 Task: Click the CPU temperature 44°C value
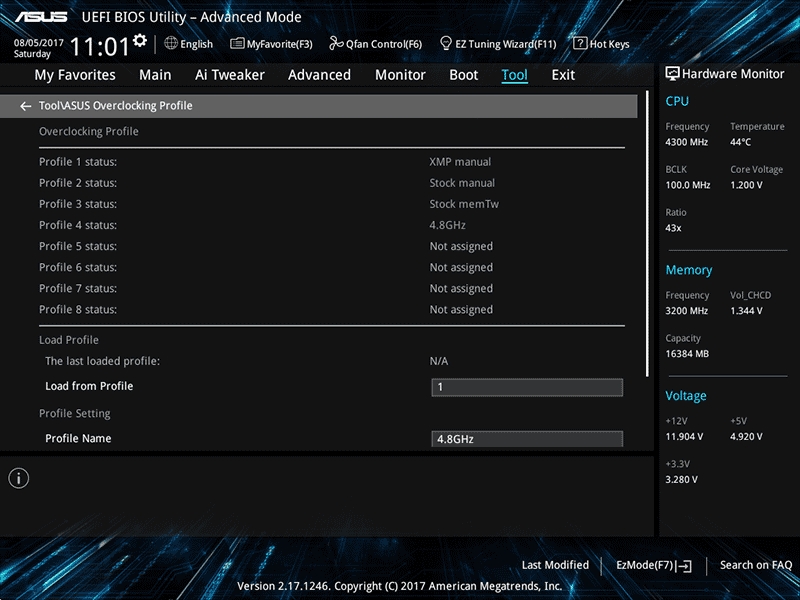740,142
